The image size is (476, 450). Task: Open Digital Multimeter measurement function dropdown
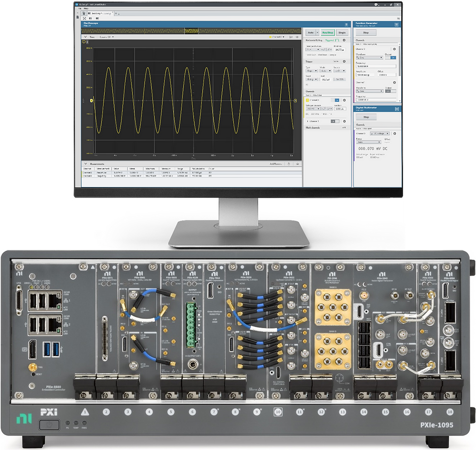pyautogui.click(x=380, y=133)
